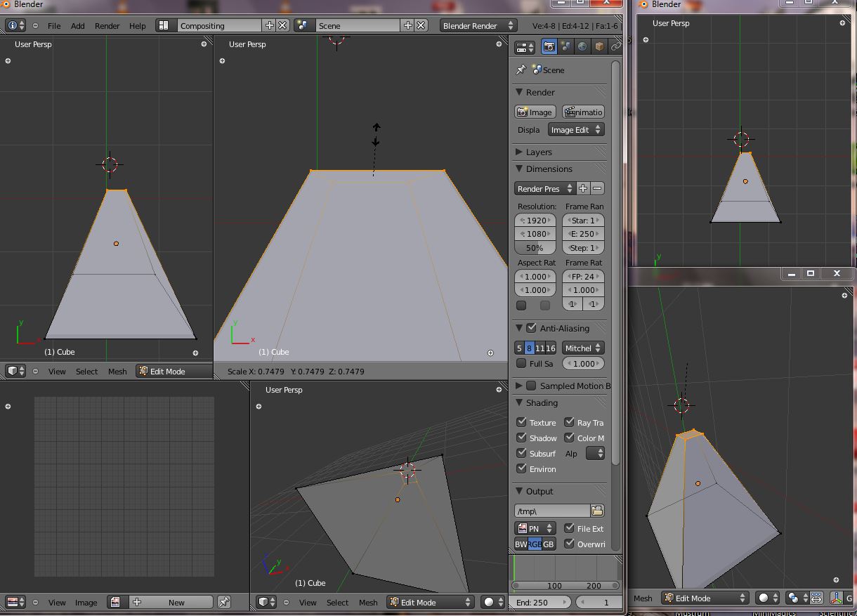Image resolution: width=857 pixels, height=616 pixels.
Task: Click the Object Constraints chain icon
Action: [615, 47]
